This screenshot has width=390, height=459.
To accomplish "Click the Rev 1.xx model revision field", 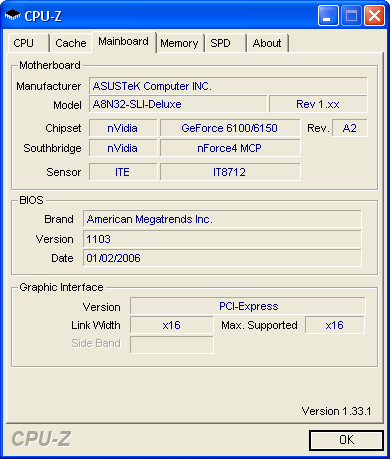I will point(318,104).
